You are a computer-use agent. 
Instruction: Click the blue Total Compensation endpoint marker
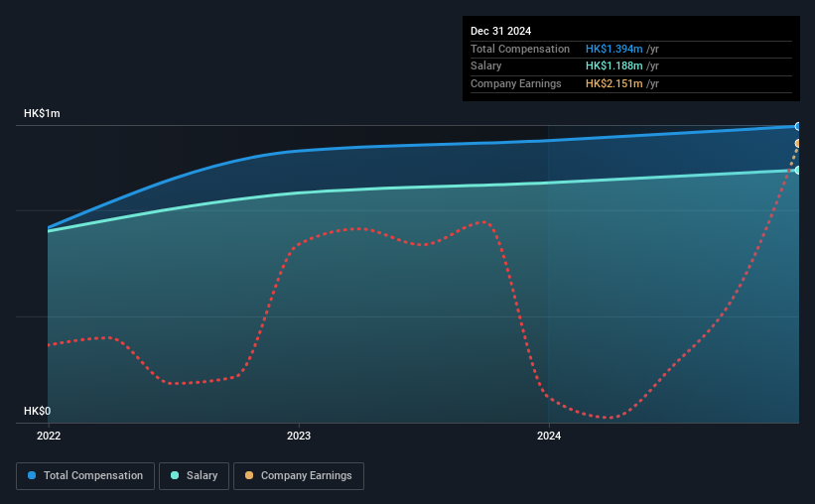pos(797,126)
